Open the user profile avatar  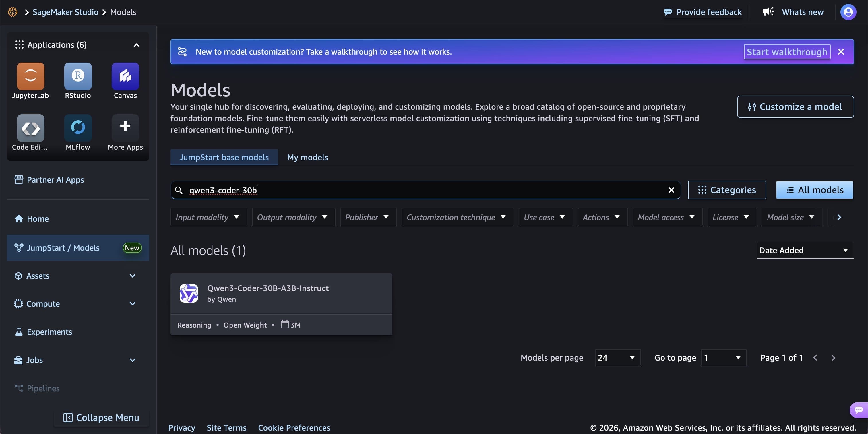click(x=848, y=12)
